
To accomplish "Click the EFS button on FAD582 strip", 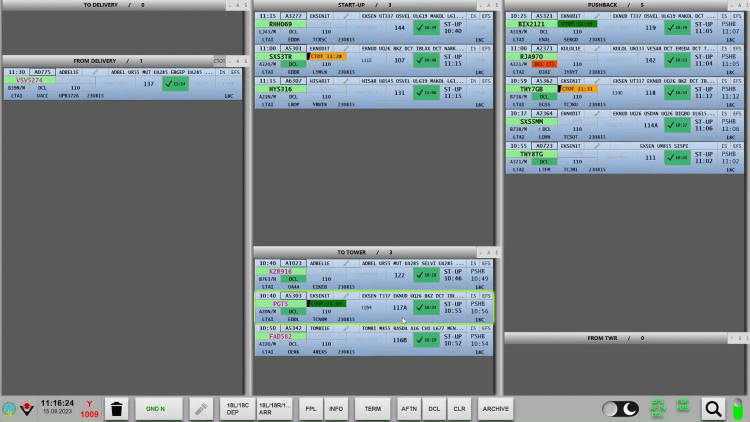I will pos(486,328).
